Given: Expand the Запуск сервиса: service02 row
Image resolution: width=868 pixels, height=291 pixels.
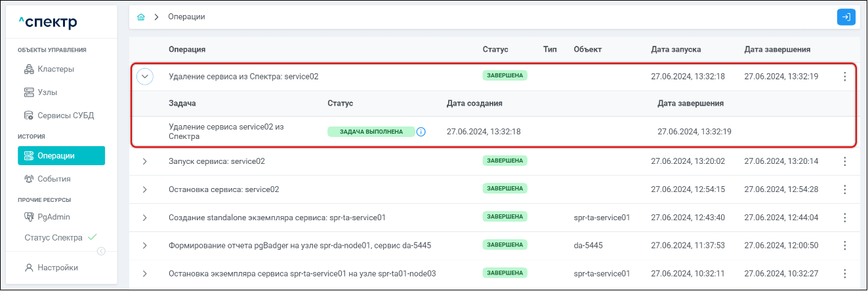Looking at the screenshot, I should 144,161.
